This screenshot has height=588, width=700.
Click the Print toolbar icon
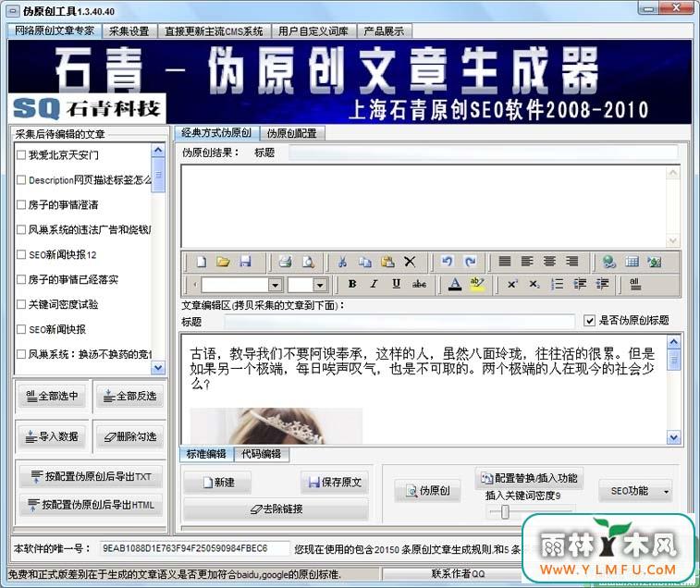coord(285,262)
